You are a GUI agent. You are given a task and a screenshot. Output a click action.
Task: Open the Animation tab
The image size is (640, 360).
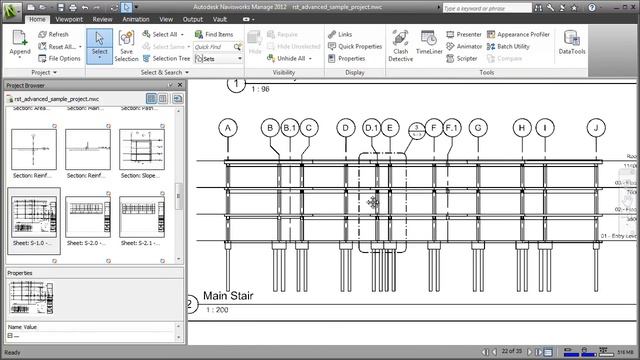[x=136, y=19]
